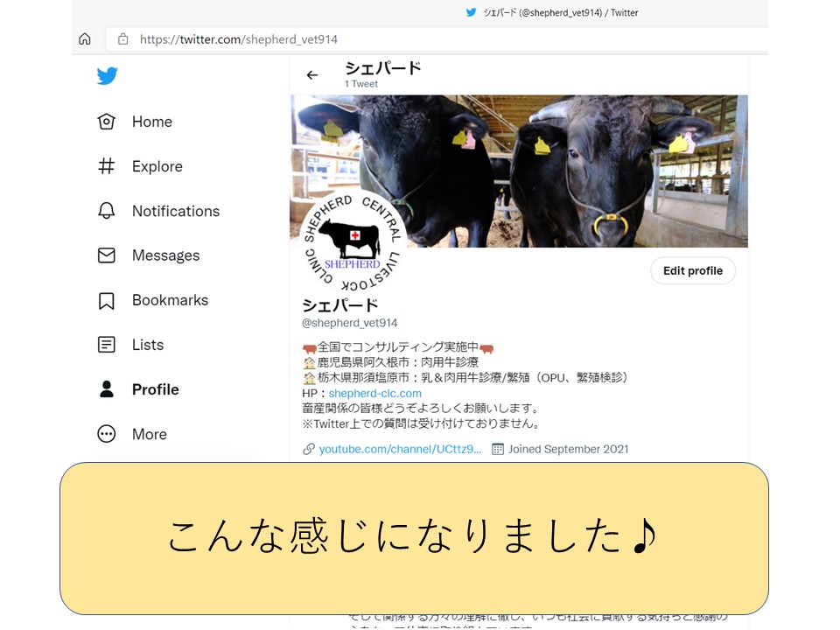Click the Edit profile button
The width and height of the screenshot is (840, 630).
(693, 270)
